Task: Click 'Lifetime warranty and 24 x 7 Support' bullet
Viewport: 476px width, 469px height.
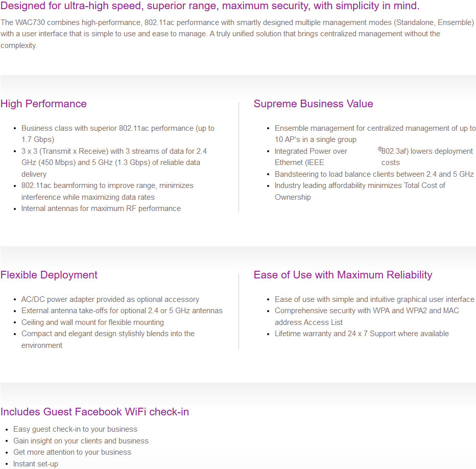Action: tap(362, 334)
